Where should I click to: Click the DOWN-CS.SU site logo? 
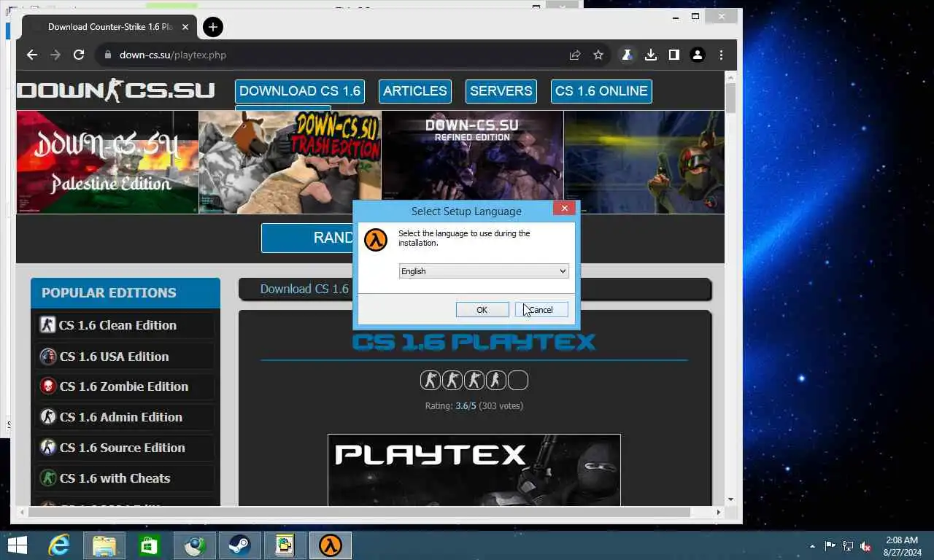pos(115,90)
